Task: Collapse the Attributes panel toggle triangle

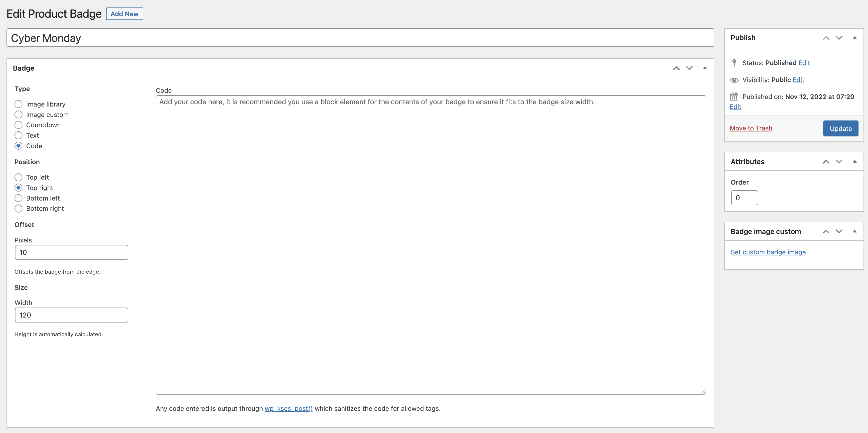Action: point(854,162)
